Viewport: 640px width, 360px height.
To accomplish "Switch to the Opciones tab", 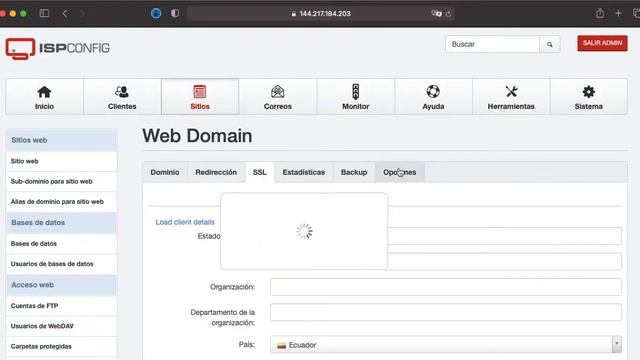I will [400, 172].
